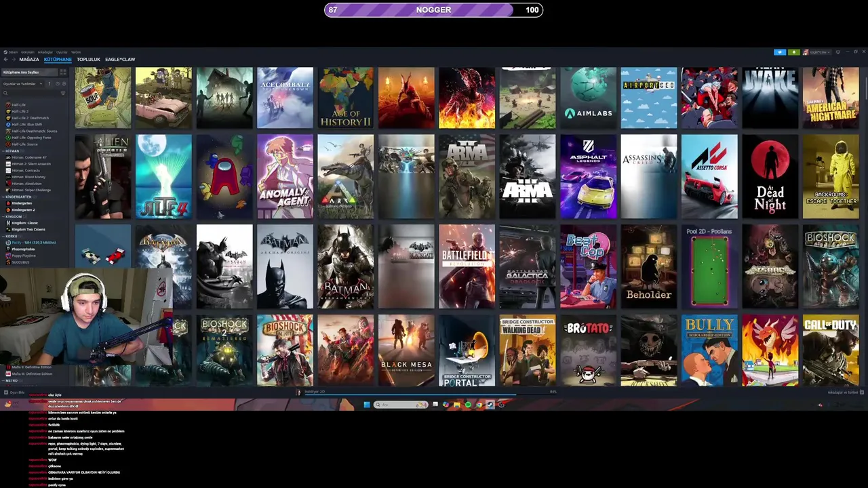868x488 pixels.
Task: Open Beholder game cover
Action: 649,266
